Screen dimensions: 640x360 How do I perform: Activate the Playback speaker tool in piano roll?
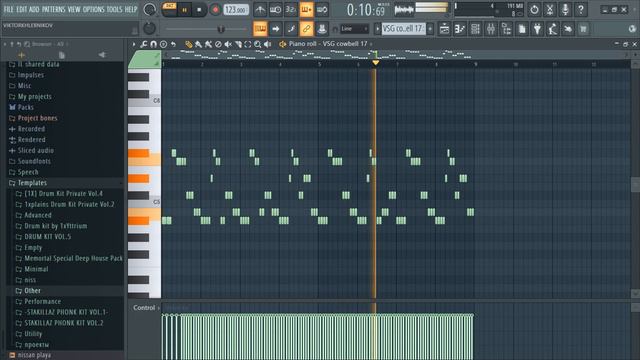click(267, 44)
